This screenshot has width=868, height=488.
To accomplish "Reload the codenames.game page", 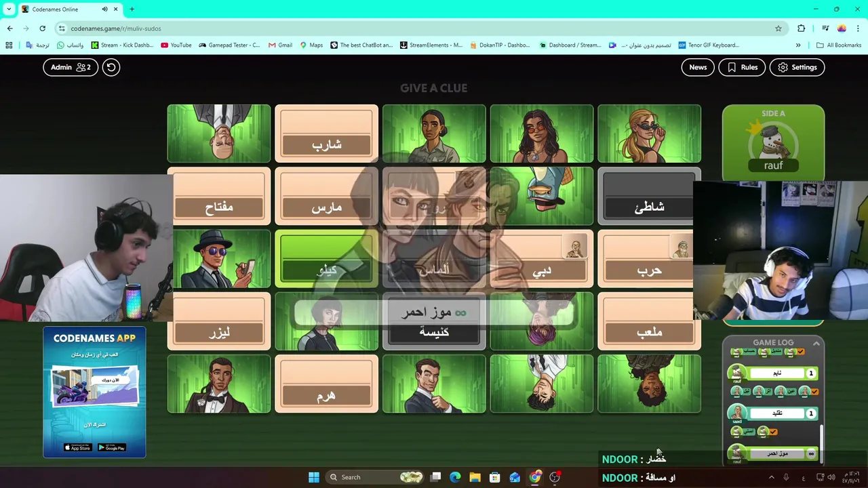I will coord(42,28).
